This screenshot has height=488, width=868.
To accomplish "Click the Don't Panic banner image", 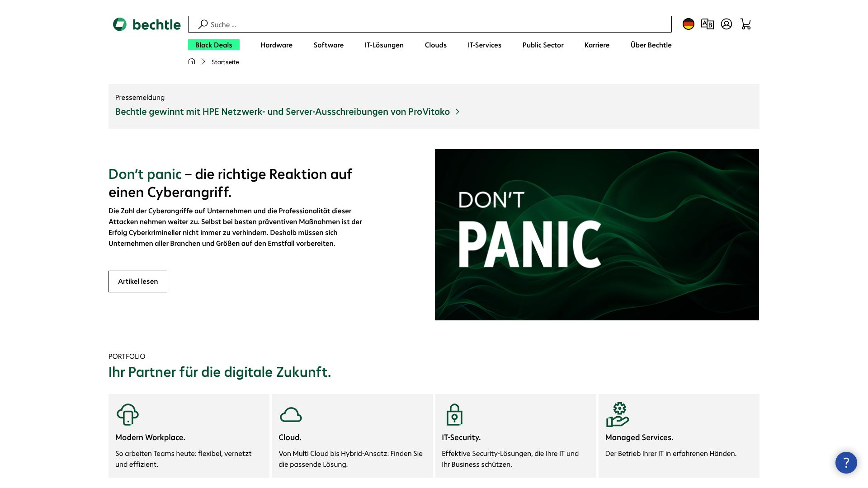I will coord(597,235).
